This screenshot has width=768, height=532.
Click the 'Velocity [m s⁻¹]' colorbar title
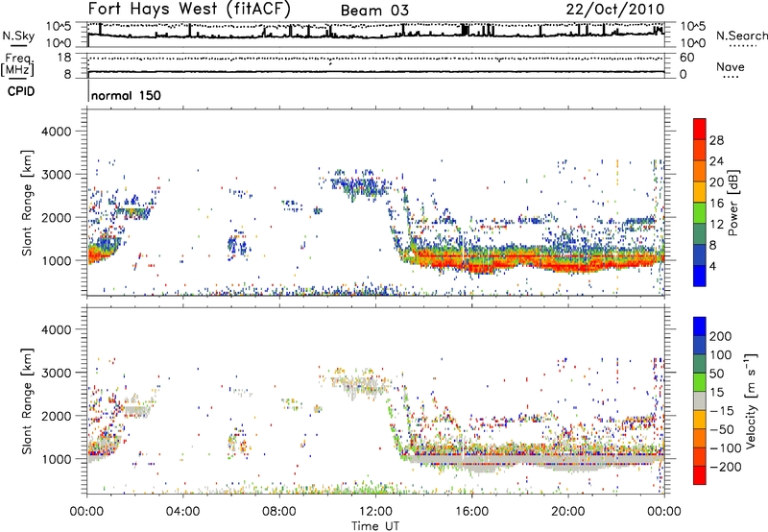(x=750, y=401)
